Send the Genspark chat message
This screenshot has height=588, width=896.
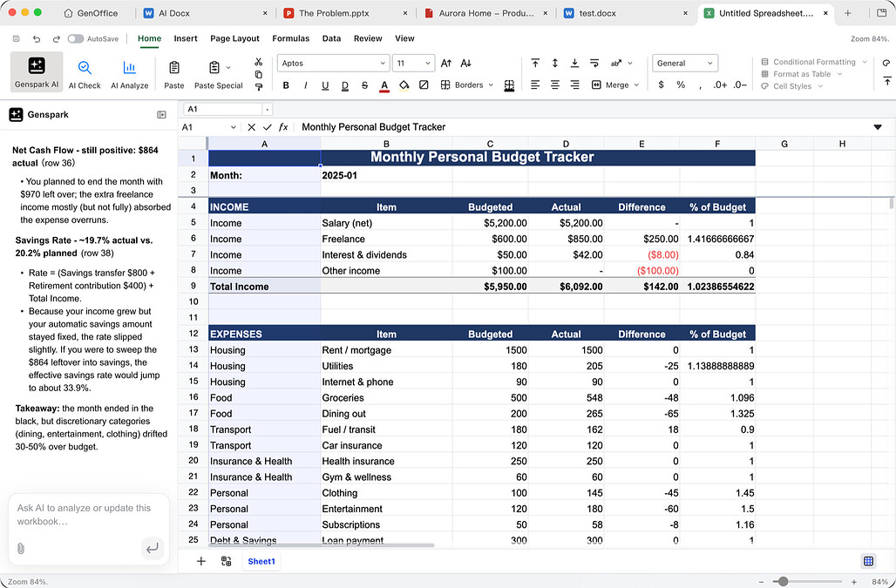(x=152, y=549)
